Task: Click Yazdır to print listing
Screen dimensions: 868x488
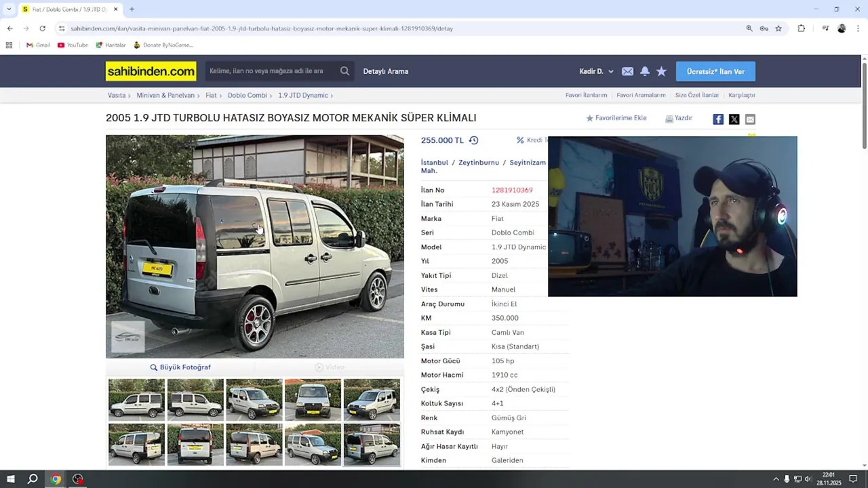Action: (x=679, y=118)
